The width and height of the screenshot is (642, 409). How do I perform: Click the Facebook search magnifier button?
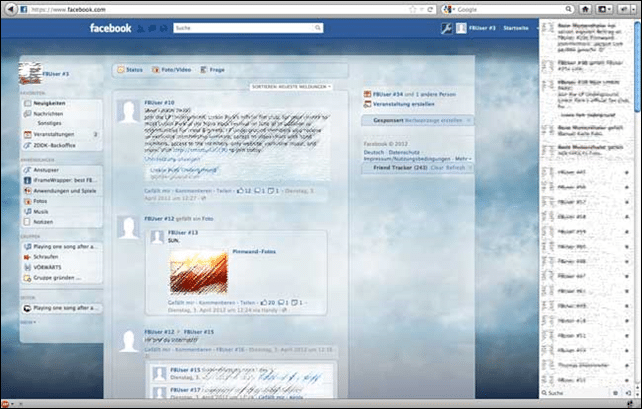tap(318, 28)
